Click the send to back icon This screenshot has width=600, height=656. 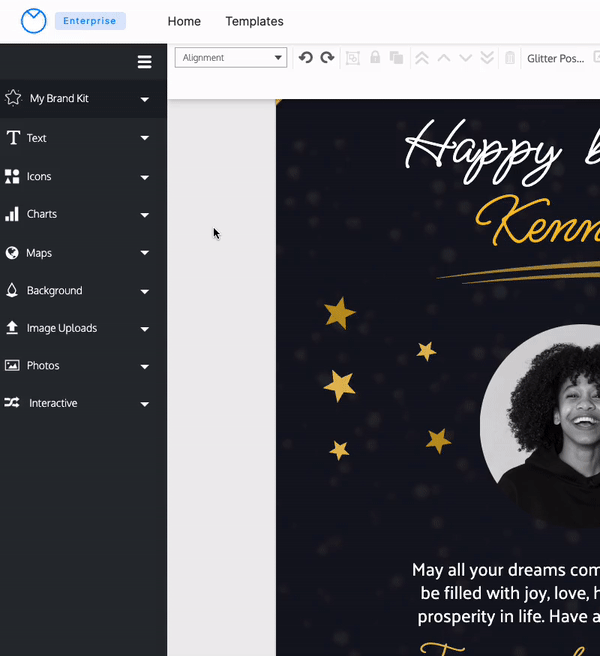(x=487, y=58)
